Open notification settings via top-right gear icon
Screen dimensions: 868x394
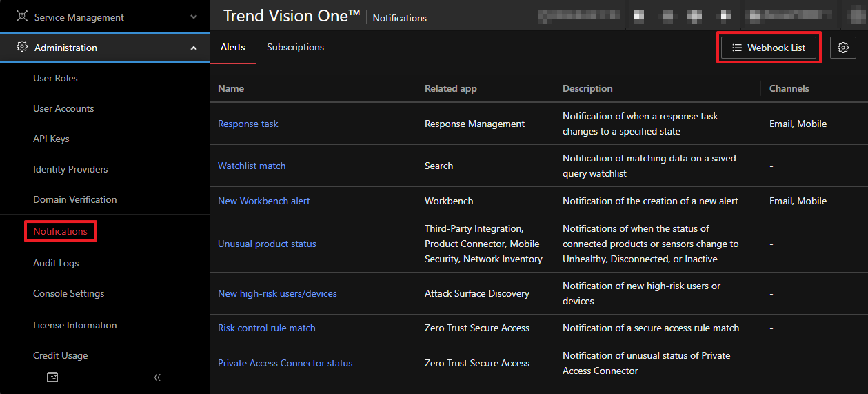pyautogui.click(x=842, y=48)
